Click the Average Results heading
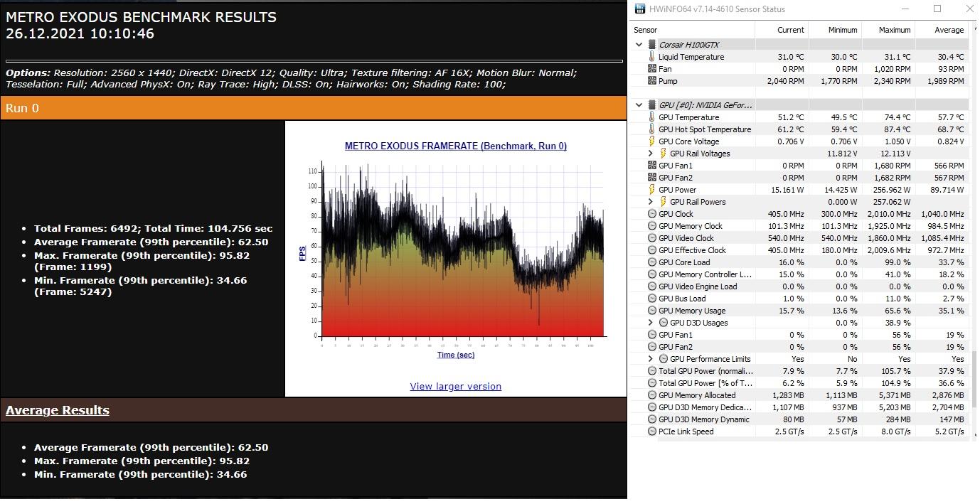The width and height of the screenshot is (980, 504). pyautogui.click(x=58, y=410)
